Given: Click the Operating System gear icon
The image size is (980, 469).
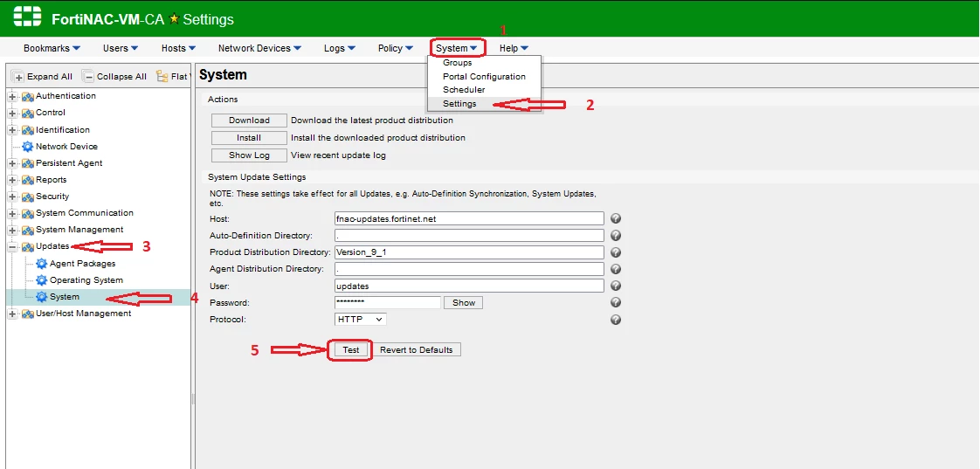Looking at the screenshot, I should pyautogui.click(x=42, y=280).
